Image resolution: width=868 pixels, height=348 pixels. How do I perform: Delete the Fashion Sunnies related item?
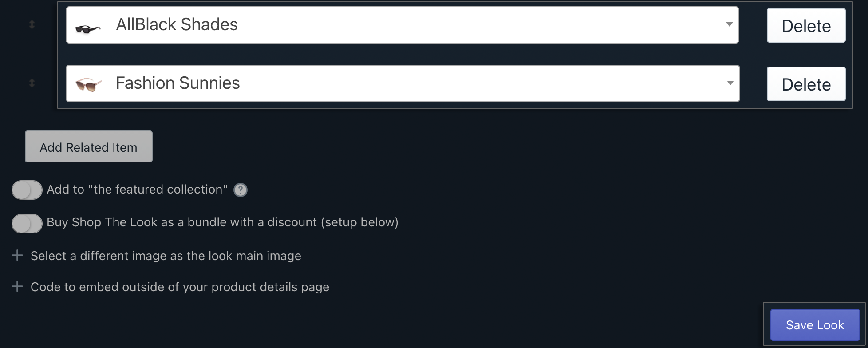point(806,84)
